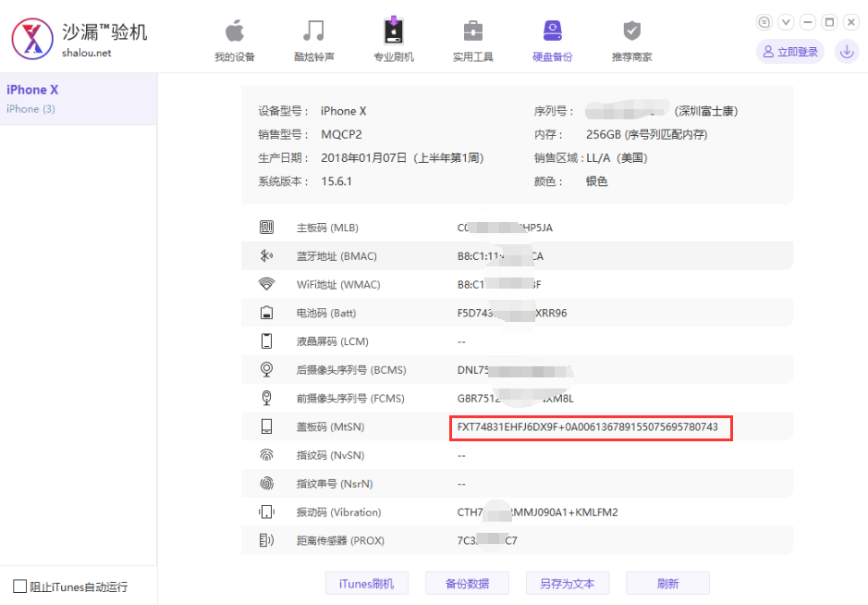Click the 蓝牙地址 (BMAC) label
The height and width of the screenshot is (605, 868).
point(336,256)
